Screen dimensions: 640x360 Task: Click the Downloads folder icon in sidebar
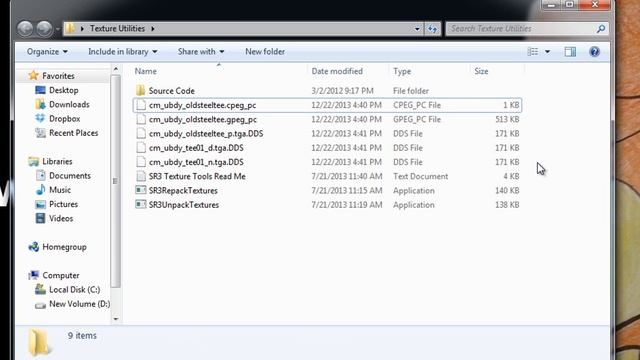(40, 104)
